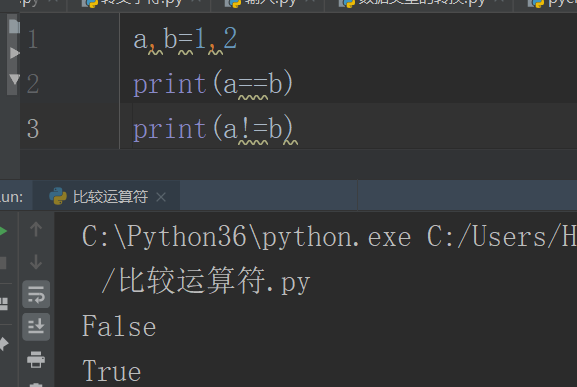Click line number 3 in the gutter
Image resolution: width=577 pixels, height=387 pixels.
tap(33, 129)
